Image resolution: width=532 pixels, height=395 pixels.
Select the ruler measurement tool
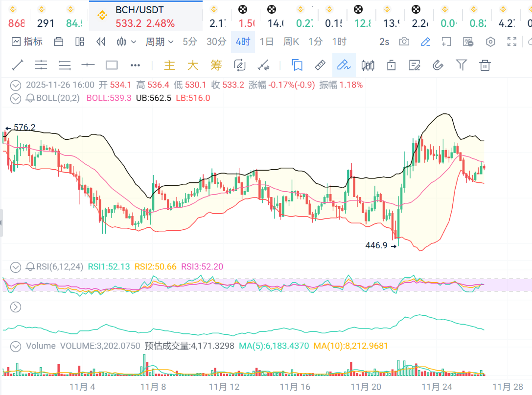point(320,65)
